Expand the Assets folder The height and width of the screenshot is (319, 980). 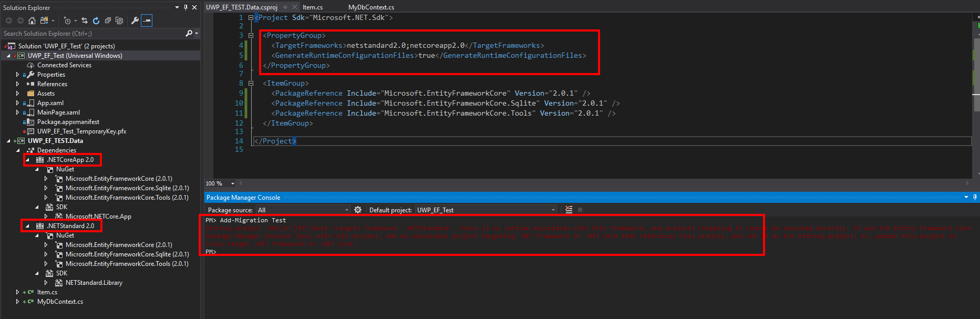17,94
